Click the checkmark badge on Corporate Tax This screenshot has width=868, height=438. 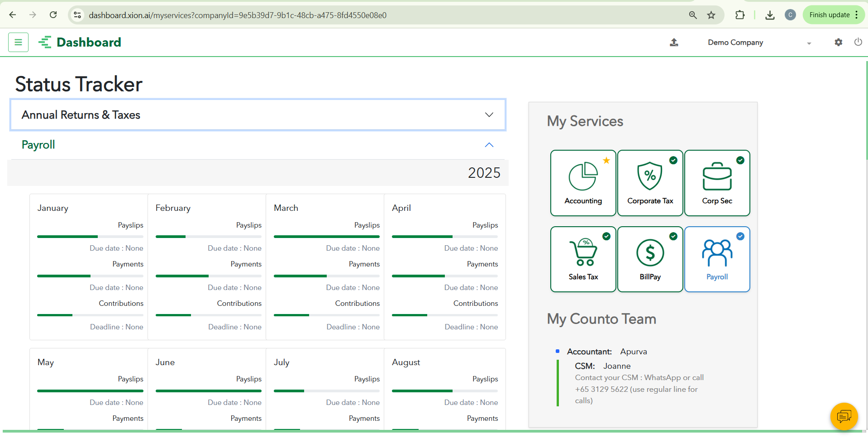pyautogui.click(x=673, y=160)
